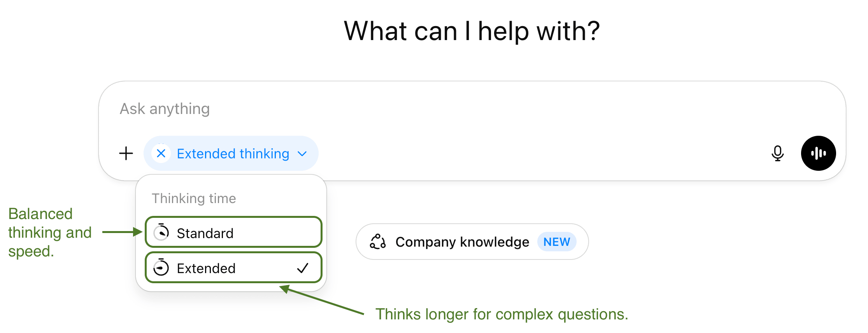Screen dimensions: 868x333
Task: Click the plus icon to add attachments
Action: [126, 153]
